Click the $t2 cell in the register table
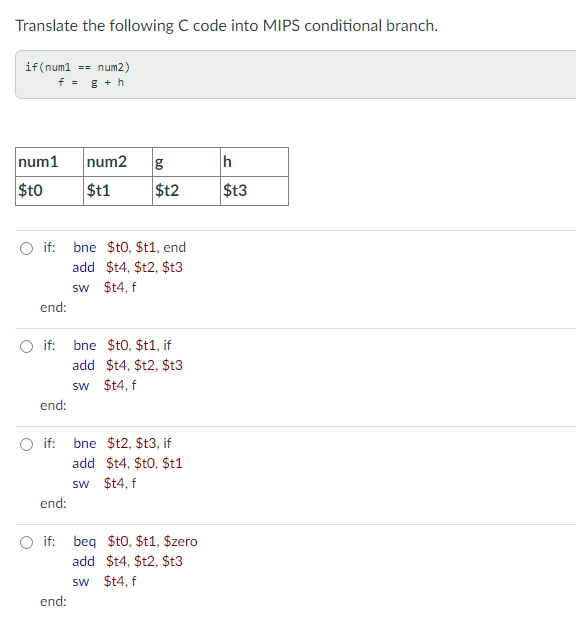The image size is (576, 624). (x=186, y=191)
